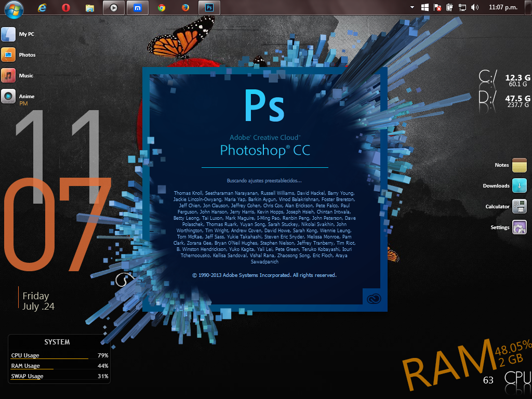The width and height of the screenshot is (532, 399).
Task: Open Music desktop shortcut
Action: point(17,75)
